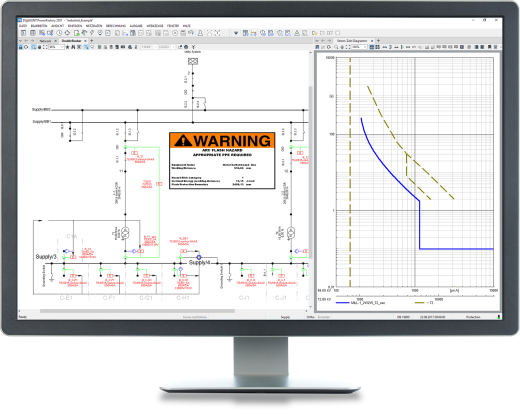Open the WERKZEUGE menu
520x414 pixels.
(x=155, y=26)
